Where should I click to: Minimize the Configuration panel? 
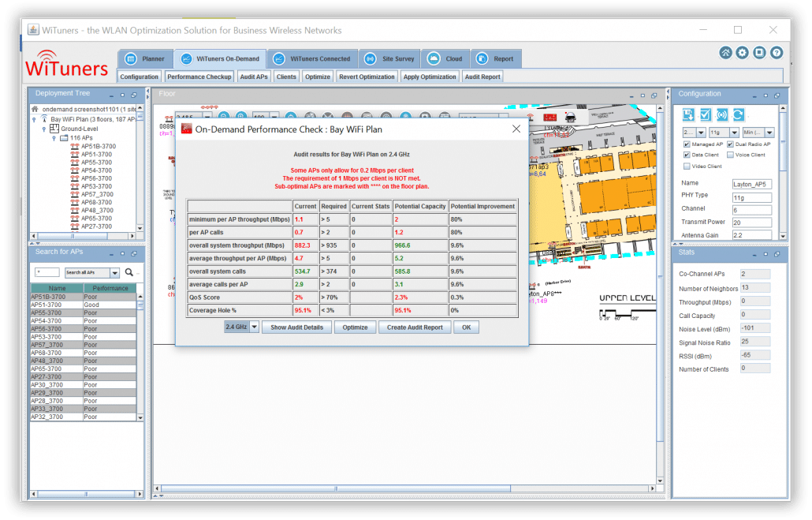pos(754,96)
